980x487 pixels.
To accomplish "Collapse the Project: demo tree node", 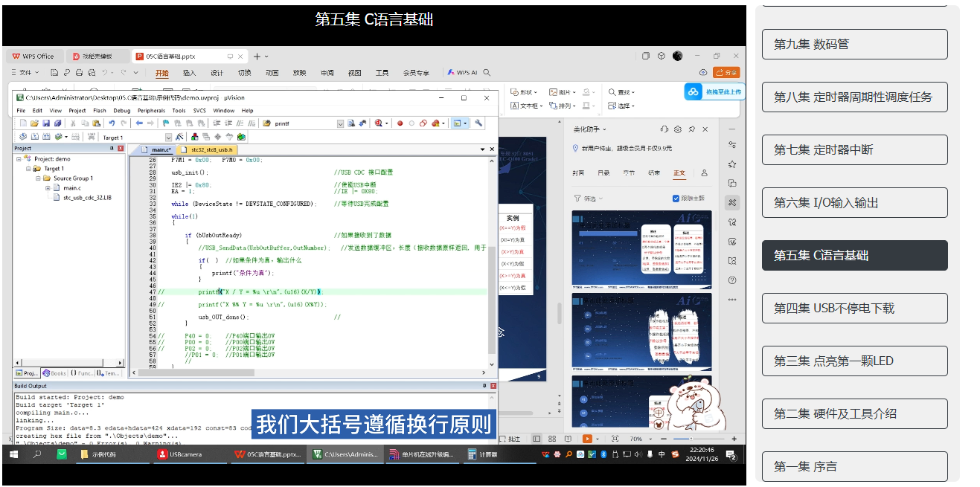I will [x=19, y=158].
